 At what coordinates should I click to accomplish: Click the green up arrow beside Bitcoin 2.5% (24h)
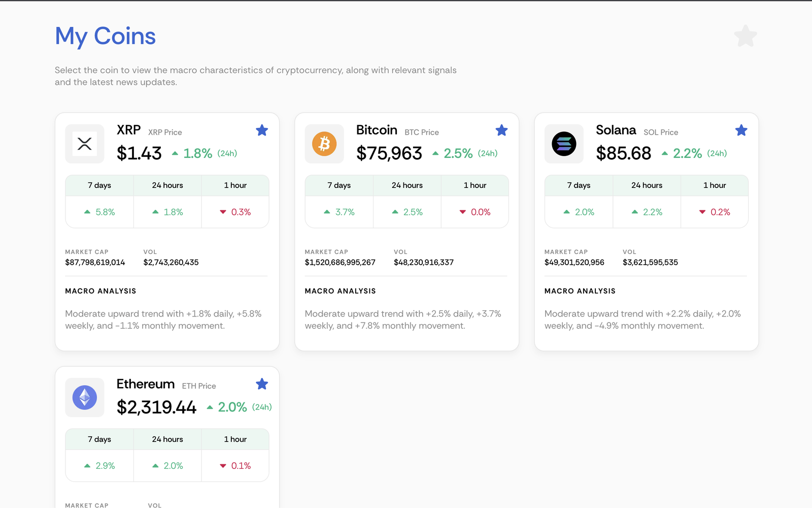[435, 153]
